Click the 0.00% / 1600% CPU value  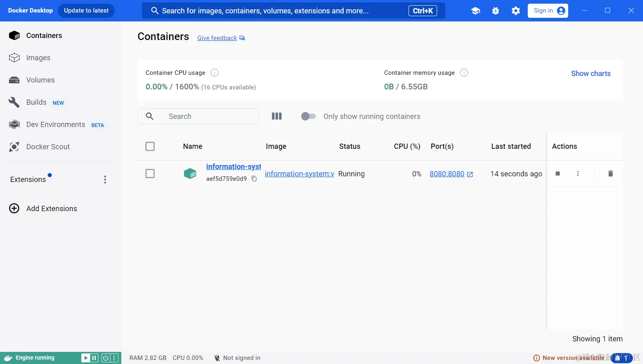(172, 87)
